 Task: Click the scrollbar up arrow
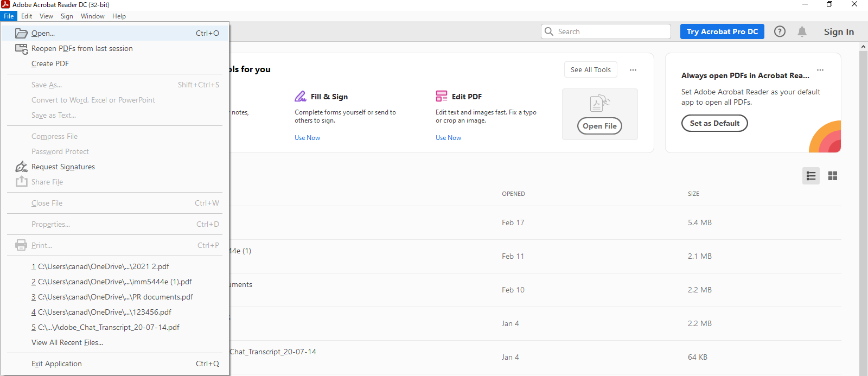point(863,47)
